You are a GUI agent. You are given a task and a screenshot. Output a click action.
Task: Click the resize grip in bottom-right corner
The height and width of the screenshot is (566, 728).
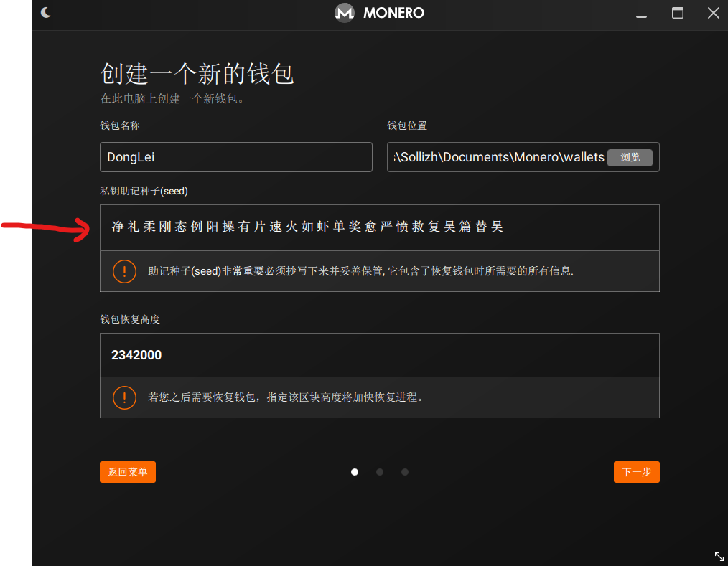point(719,556)
